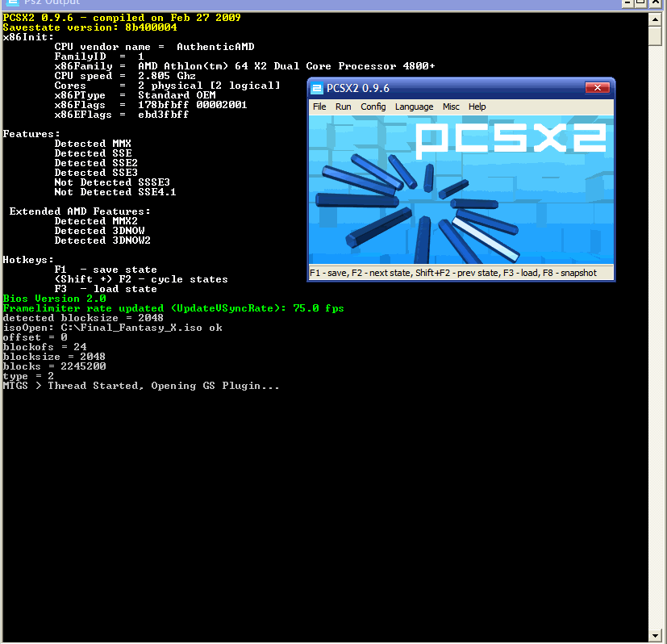Open the Run menu in PCSX2
Screen dimensions: 667x644
[343, 107]
